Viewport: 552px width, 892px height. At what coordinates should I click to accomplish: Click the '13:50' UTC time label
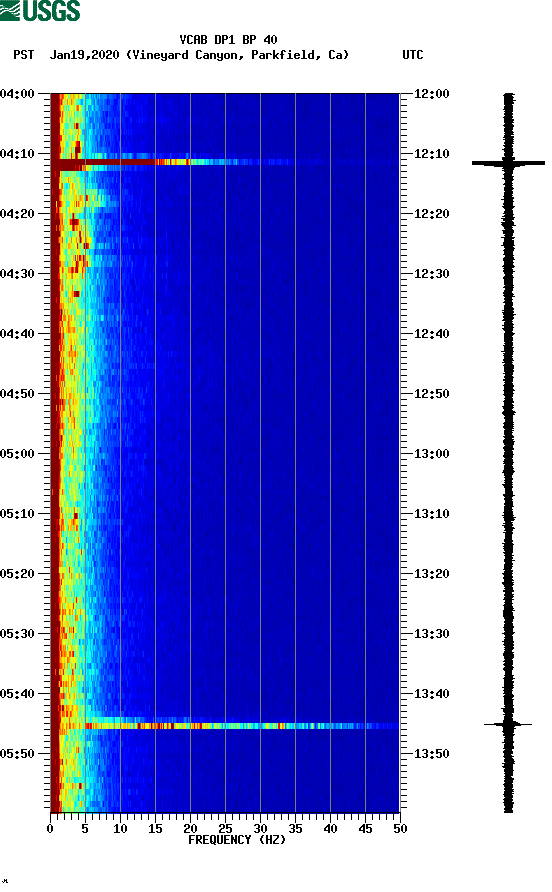[431, 754]
